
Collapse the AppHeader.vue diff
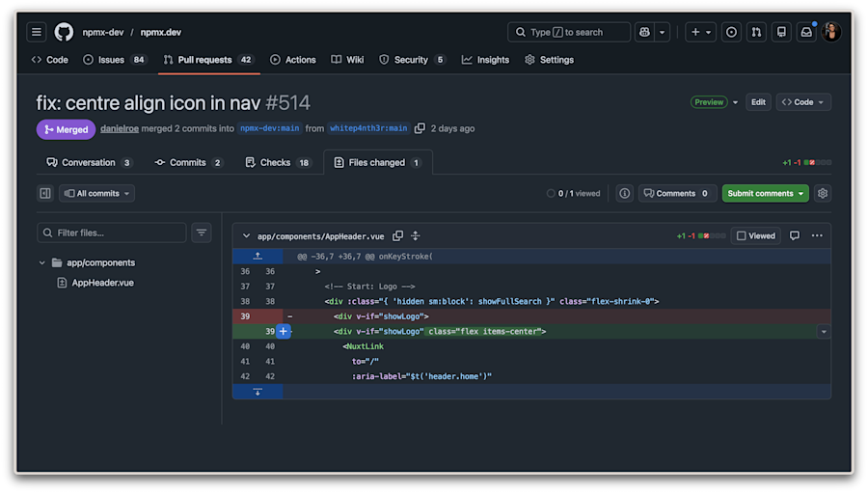coord(246,236)
